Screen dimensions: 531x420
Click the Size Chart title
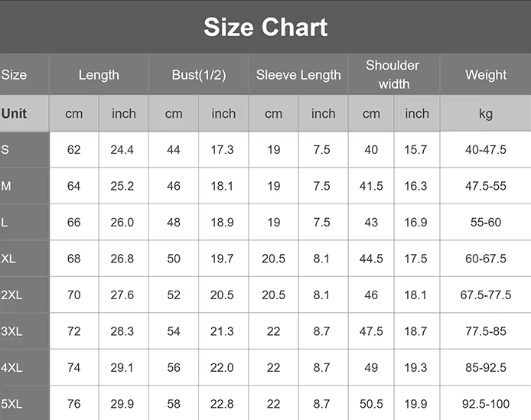pyautogui.click(x=265, y=28)
